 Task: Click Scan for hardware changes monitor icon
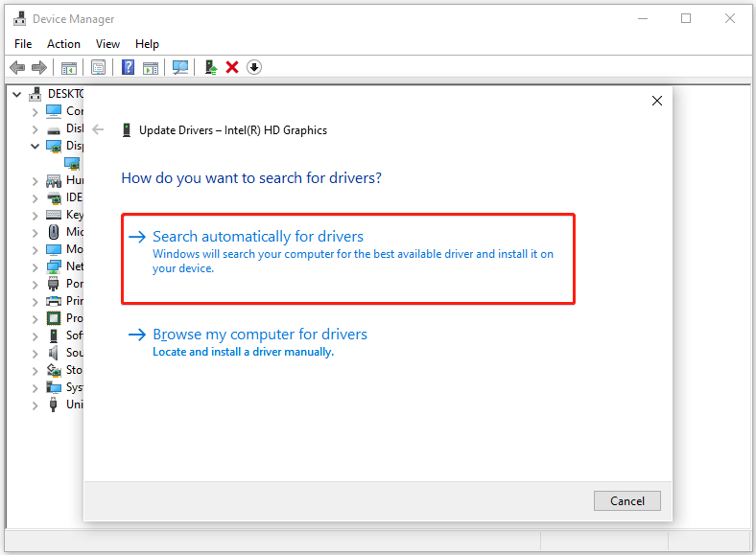tap(180, 67)
